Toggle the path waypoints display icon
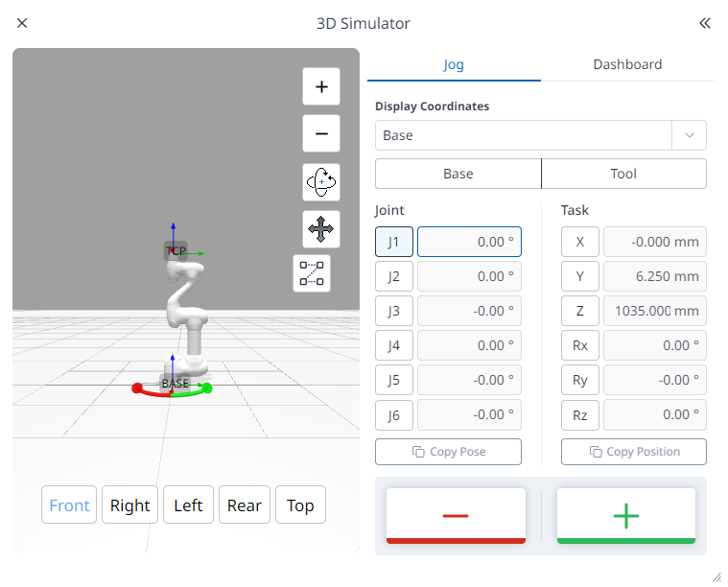 [312, 273]
